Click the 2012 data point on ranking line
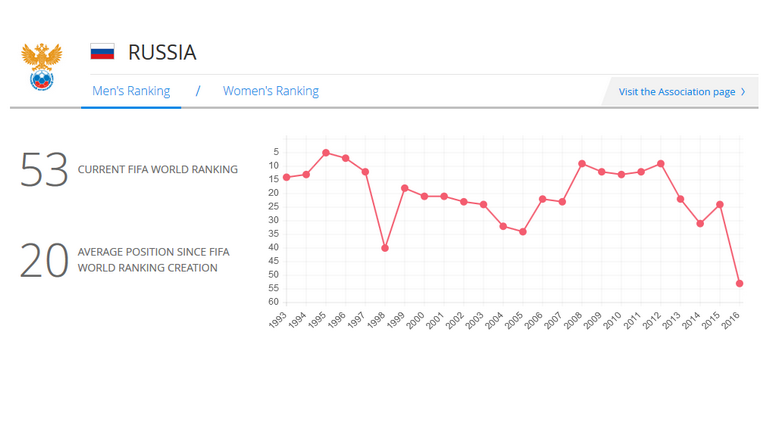770x434 pixels. [661, 164]
